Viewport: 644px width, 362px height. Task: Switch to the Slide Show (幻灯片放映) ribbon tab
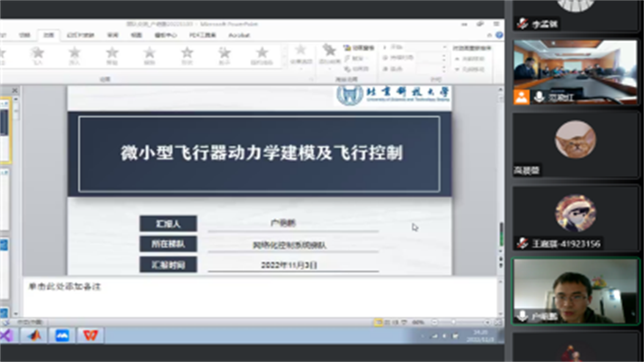coord(80,34)
